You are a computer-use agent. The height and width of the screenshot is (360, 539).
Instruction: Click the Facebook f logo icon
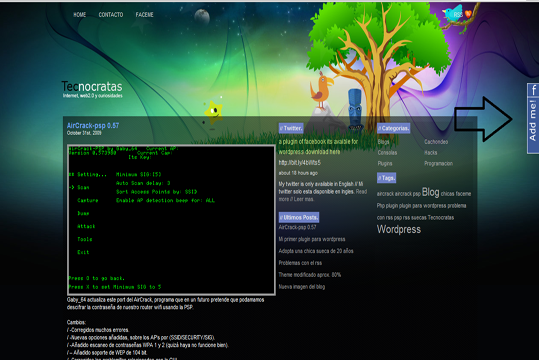pyautogui.click(x=534, y=90)
